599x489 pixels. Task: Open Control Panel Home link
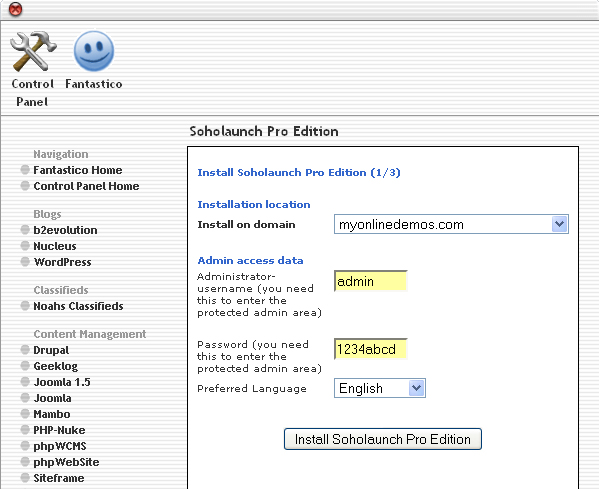click(86, 186)
